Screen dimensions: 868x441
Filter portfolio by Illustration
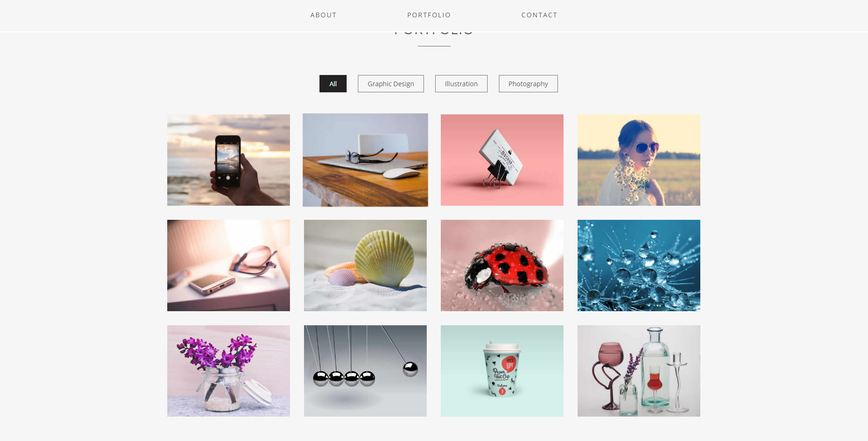[x=461, y=84]
